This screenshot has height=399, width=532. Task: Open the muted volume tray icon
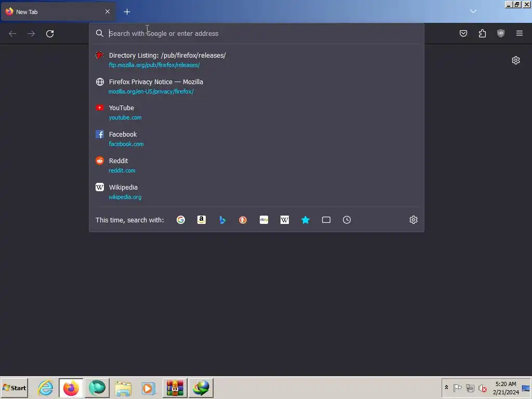482,388
